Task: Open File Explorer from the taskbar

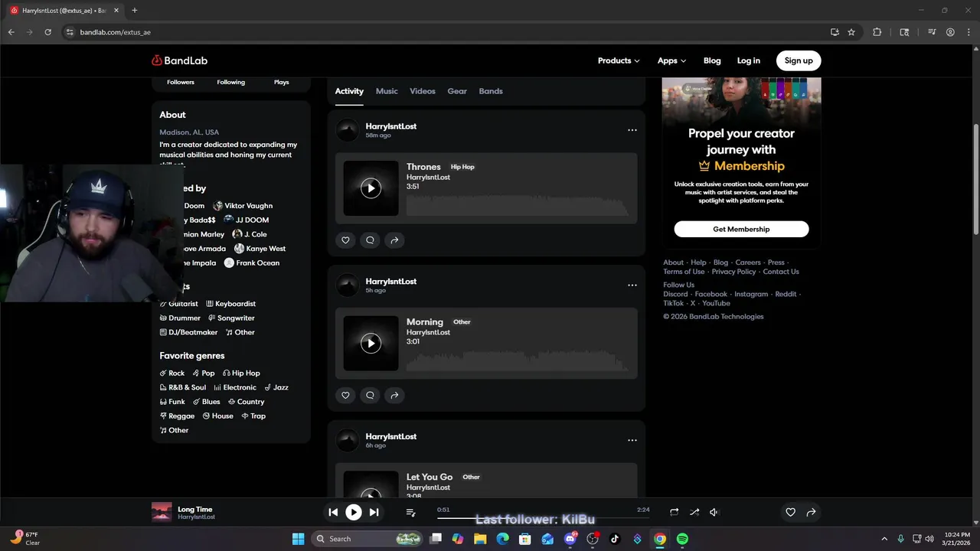Action: (x=480, y=539)
